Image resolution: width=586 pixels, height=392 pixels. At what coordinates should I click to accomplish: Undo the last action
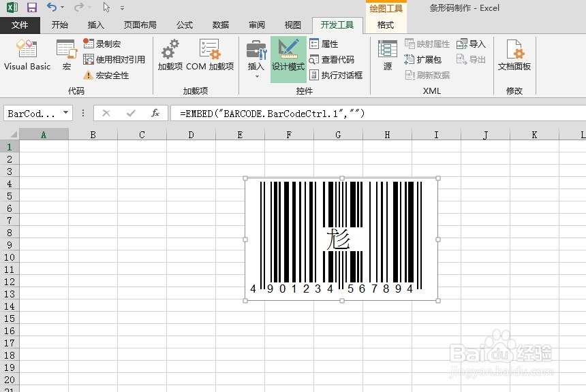tap(52, 7)
